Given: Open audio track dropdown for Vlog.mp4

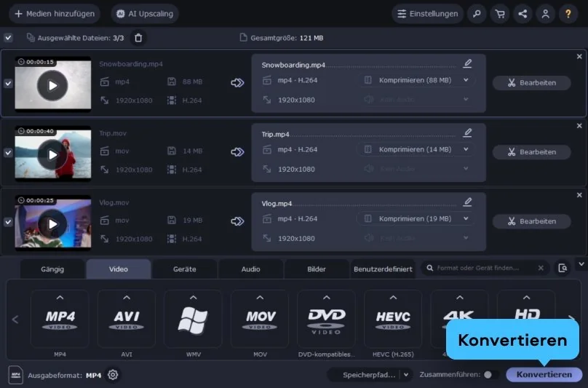Looking at the screenshot, I should [x=416, y=238].
